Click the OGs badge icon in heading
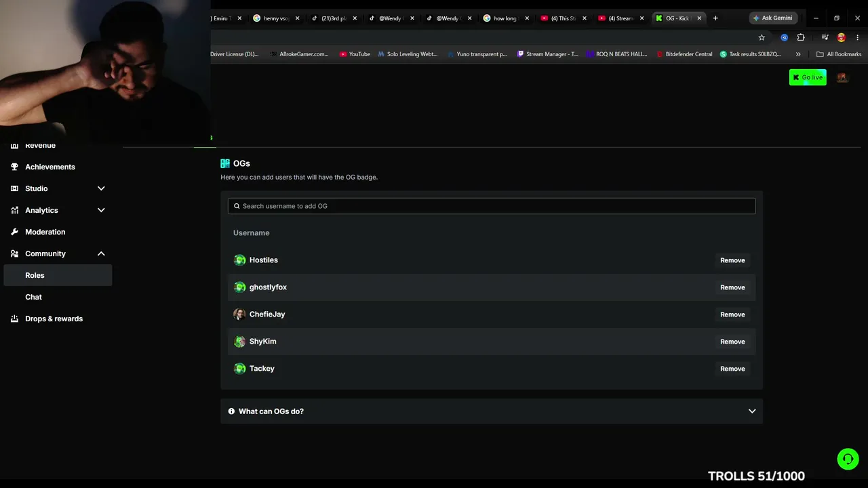Viewport: 868px width, 488px height. [x=225, y=163]
